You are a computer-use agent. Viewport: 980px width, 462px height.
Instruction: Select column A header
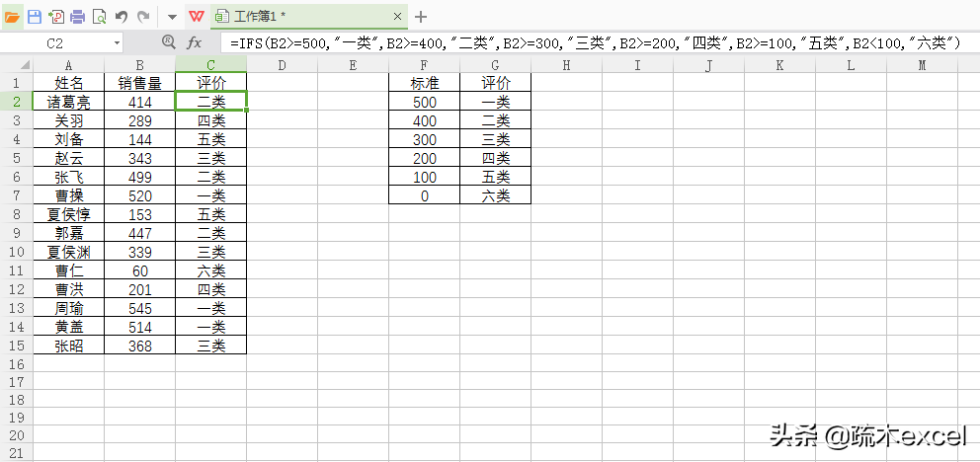point(69,65)
